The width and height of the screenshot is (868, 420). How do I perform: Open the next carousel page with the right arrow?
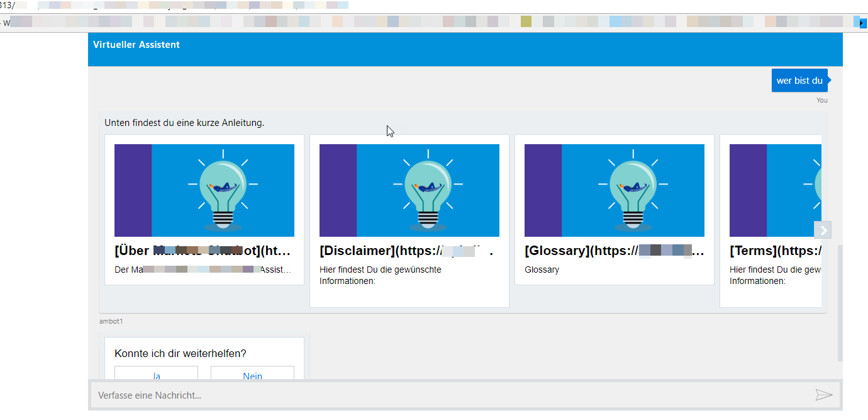822,230
